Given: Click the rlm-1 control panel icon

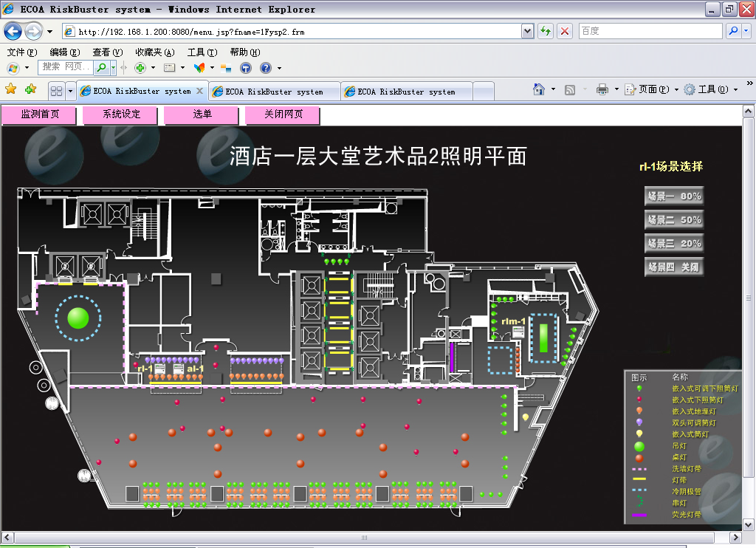Looking at the screenshot, I should pyautogui.click(x=518, y=332).
